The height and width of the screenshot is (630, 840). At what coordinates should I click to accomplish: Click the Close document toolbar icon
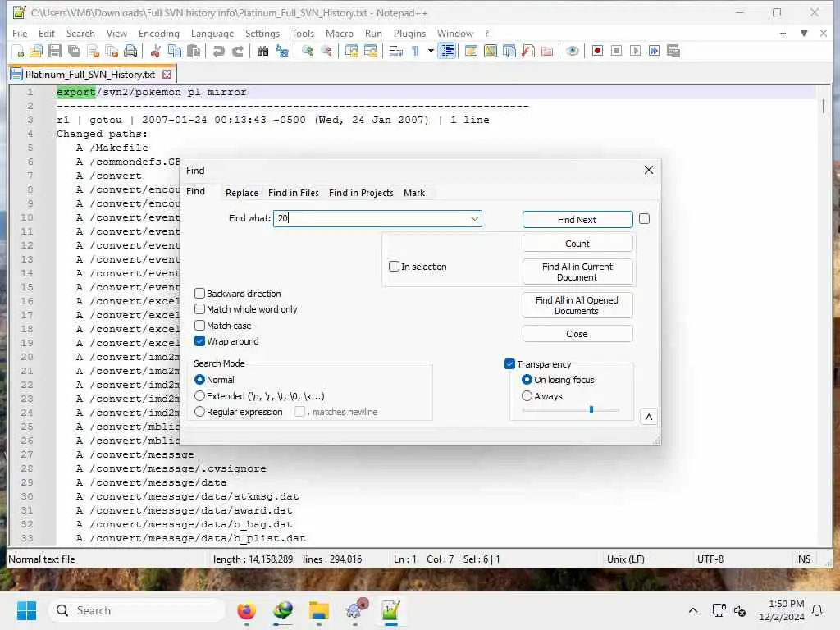(94, 52)
